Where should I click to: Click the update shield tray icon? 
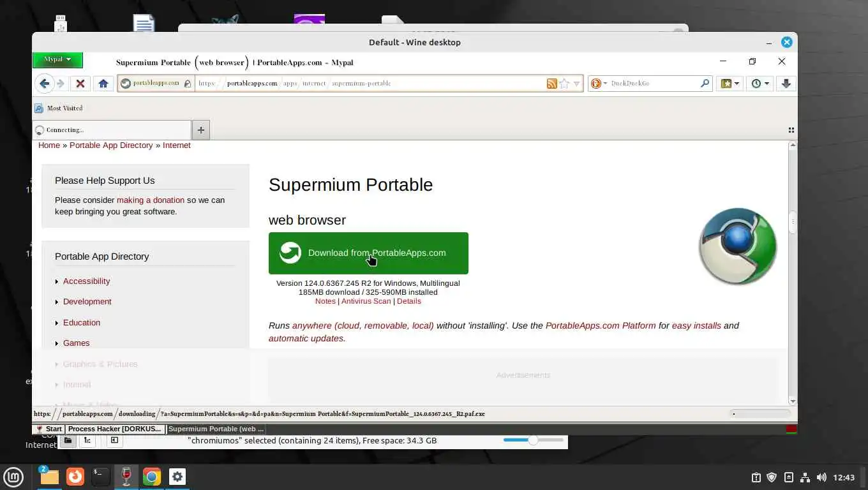pos(772,477)
